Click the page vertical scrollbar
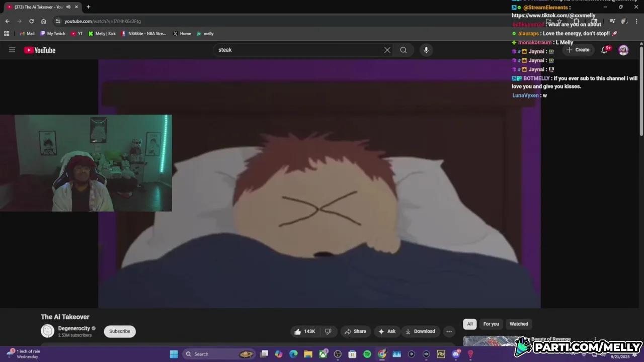 pyautogui.click(x=641, y=90)
